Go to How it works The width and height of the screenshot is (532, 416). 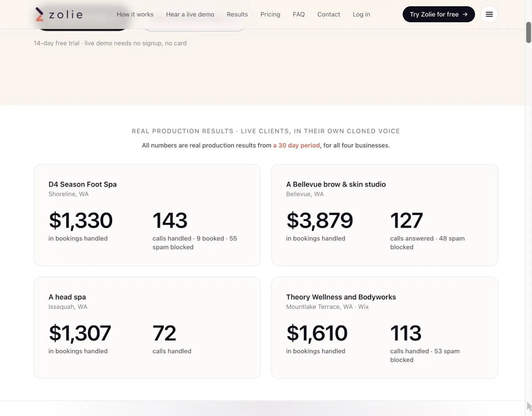click(x=135, y=14)
